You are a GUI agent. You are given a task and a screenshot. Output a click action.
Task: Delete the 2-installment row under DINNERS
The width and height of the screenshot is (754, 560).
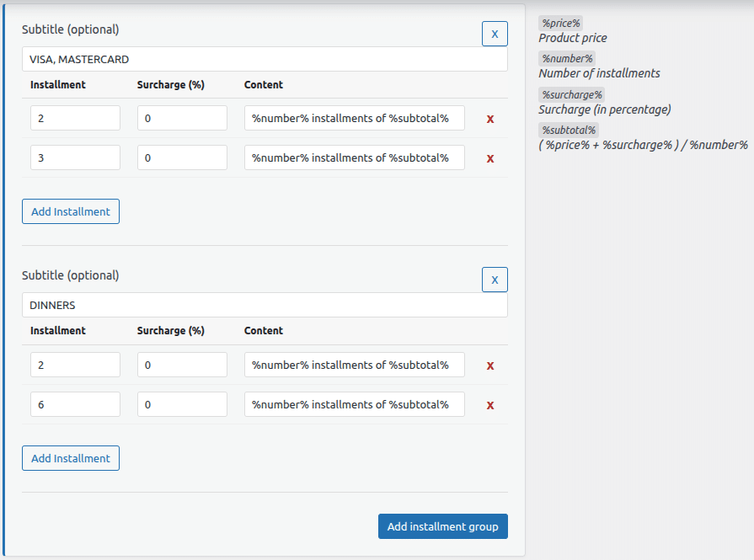click(x=490, y=365)
